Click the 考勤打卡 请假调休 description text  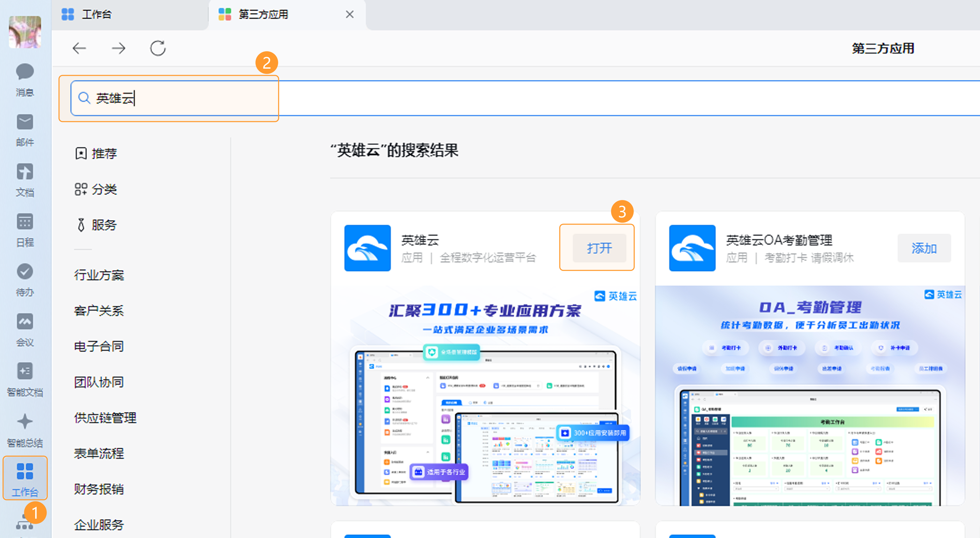click(x=809, y=258)
